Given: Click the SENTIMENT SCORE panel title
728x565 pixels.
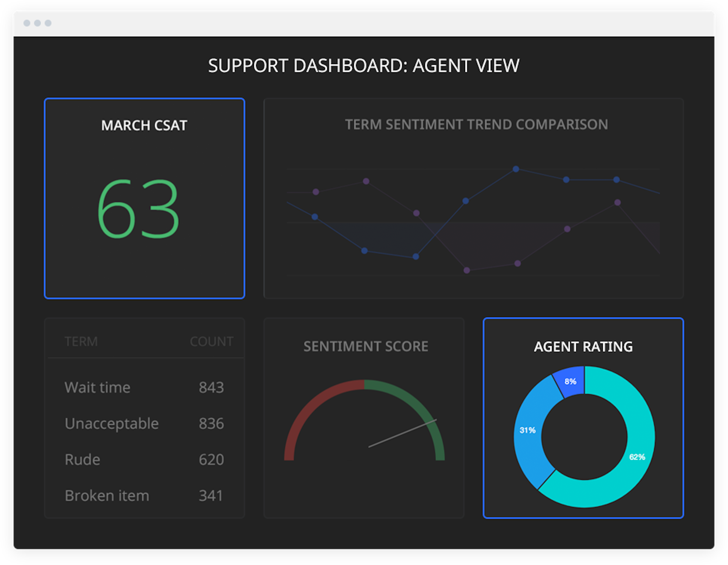Looking at the screenshot, I should click(x=366, y=346).
